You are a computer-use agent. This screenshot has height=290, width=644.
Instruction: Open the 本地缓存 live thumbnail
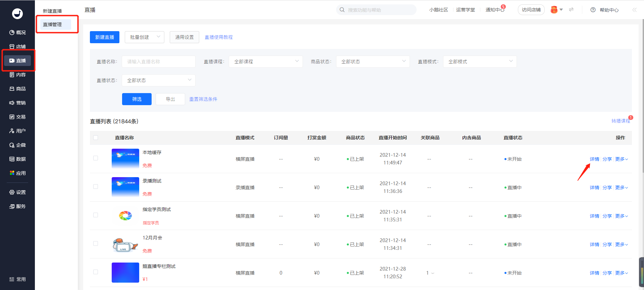(x=125, y=159)
